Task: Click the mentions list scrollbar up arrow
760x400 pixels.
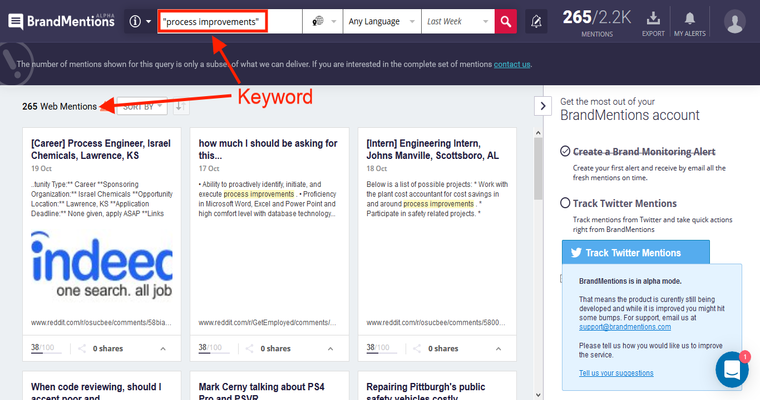Action: pos(538,133)
